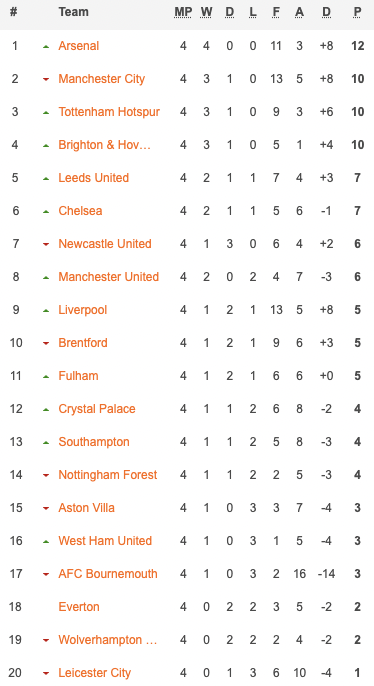Open the Everton team link
The height and width of the screenshot is (686, 374).
(79, 607)
